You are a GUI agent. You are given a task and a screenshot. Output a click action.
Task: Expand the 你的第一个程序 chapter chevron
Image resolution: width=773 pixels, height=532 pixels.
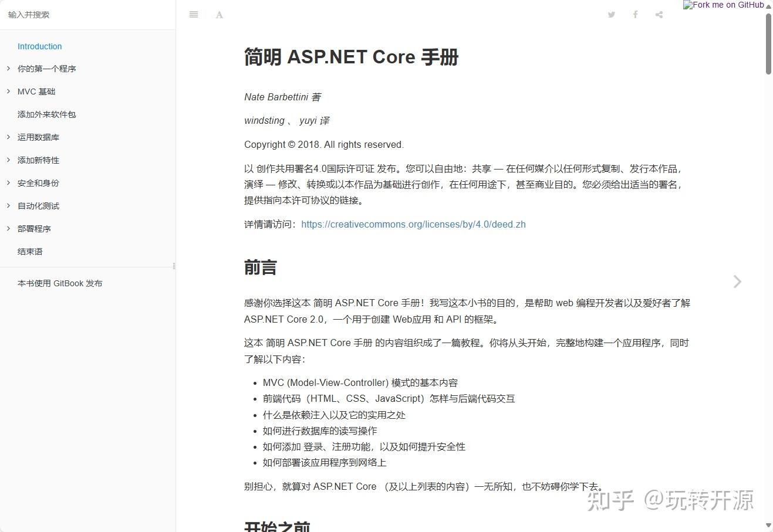click(x=8, y=69)
